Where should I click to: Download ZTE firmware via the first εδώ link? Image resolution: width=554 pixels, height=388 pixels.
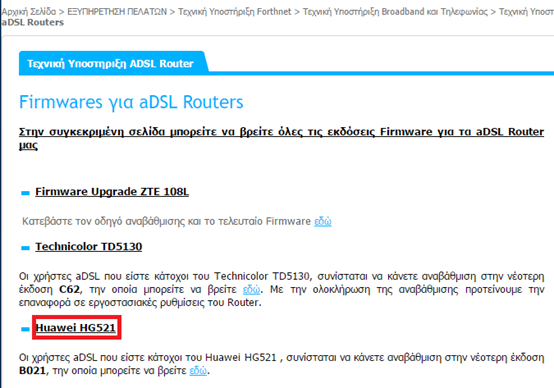click(x=323, y=221)
